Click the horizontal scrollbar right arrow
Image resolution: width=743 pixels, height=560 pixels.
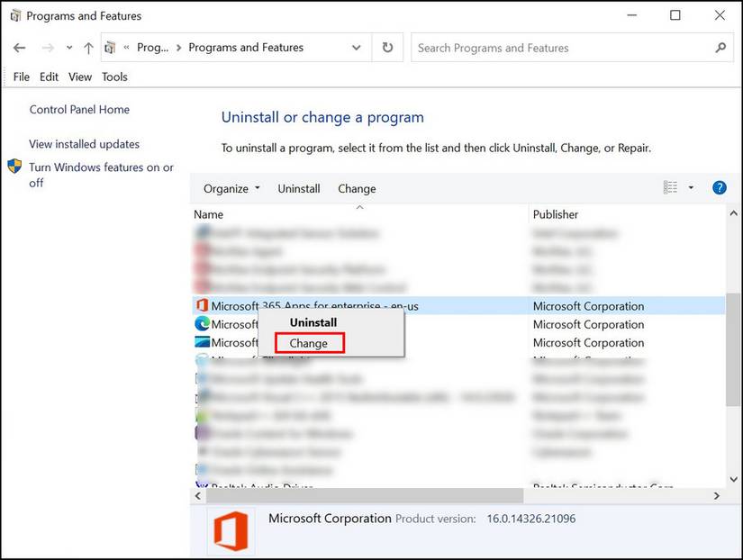[715, 495]
